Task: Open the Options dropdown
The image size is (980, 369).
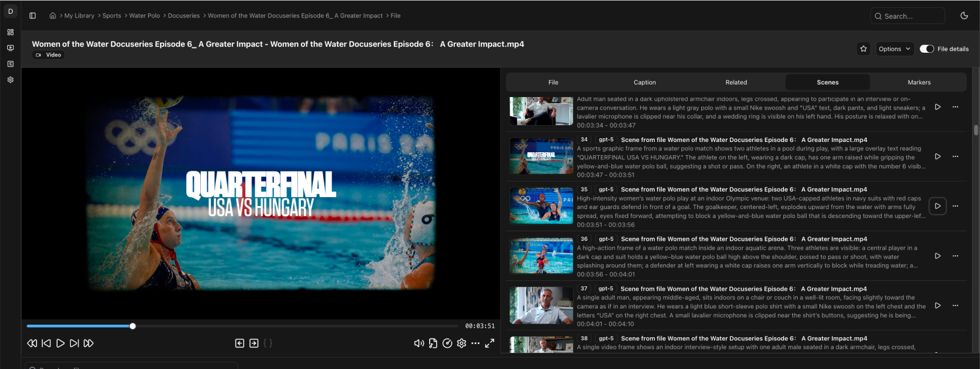Action: click(894, 49)
